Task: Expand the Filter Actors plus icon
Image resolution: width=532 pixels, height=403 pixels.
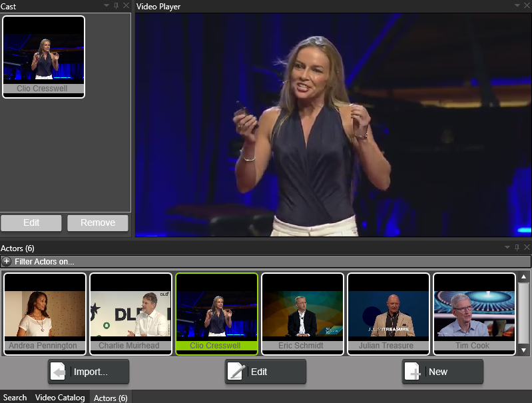Action: [x=7, y=262]
